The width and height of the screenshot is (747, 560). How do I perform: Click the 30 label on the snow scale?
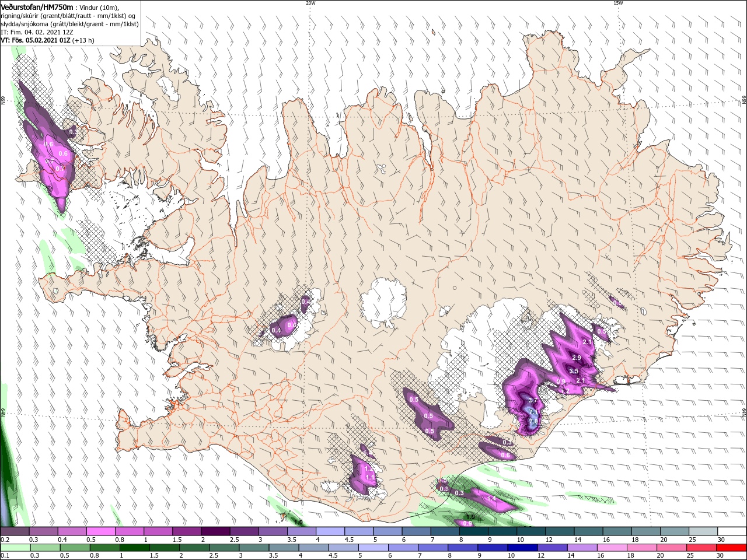pyautogui.click(x=722, y=540)
